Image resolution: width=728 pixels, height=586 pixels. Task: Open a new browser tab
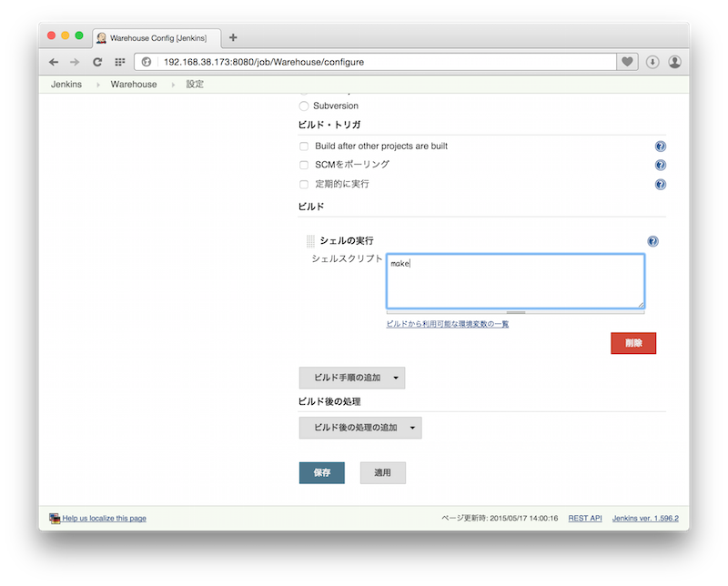[x=233, y=37]
